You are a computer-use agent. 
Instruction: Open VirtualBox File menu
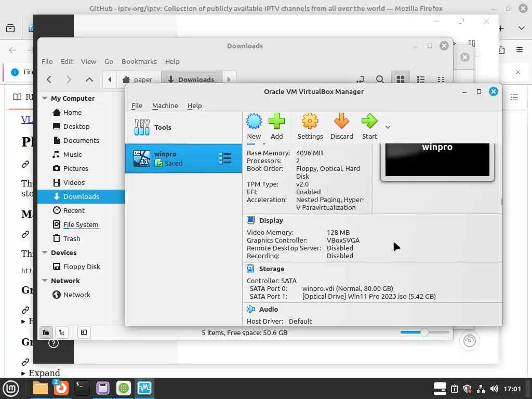(x=137, y=106)
